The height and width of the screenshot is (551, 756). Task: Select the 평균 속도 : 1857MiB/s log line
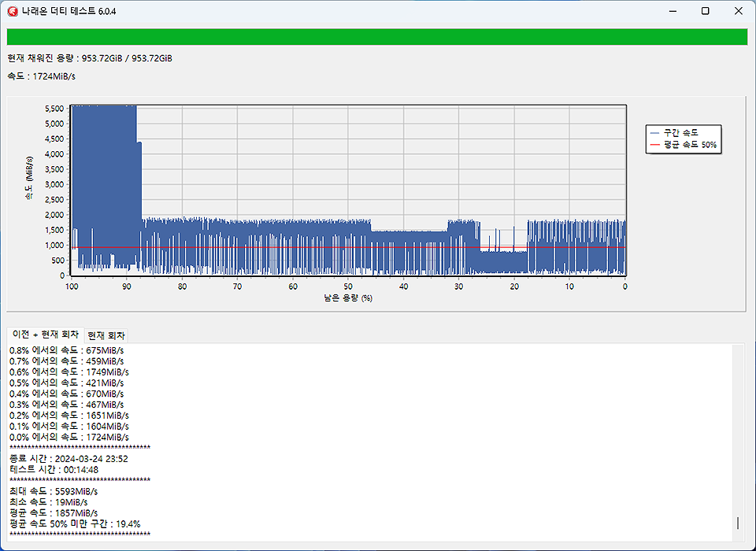coord(54,512)
